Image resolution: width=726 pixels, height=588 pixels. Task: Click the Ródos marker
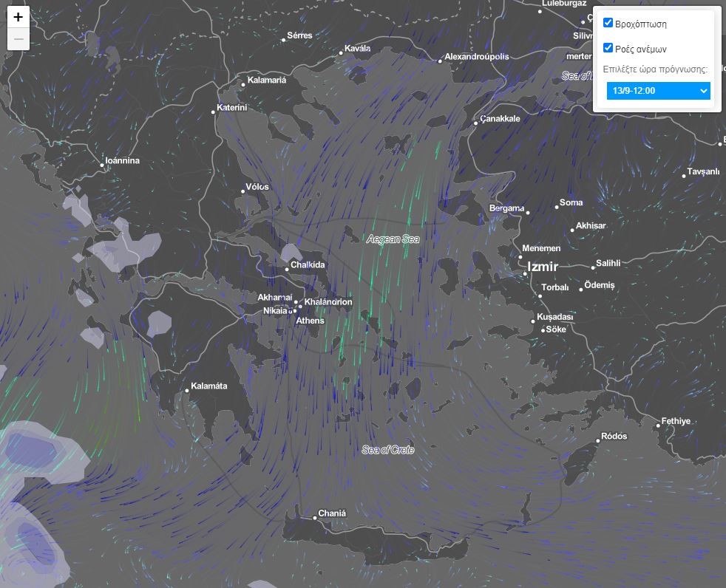click(597, 441)
